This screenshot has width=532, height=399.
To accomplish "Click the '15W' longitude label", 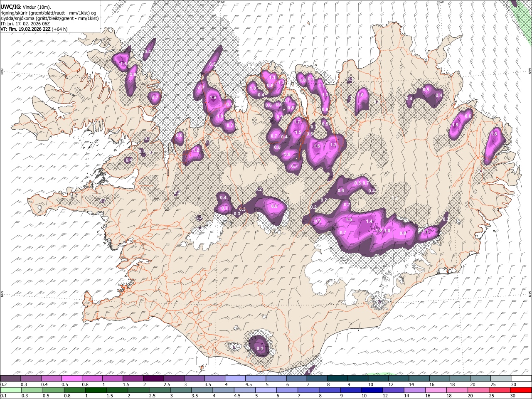I will [440, 2].
